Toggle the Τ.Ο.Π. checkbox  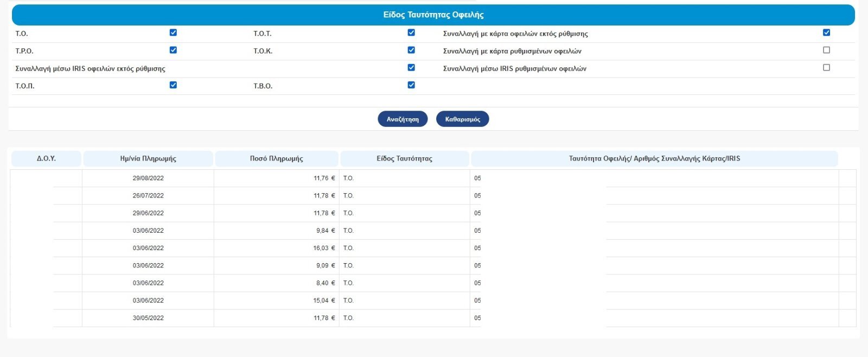coord(173,85)
